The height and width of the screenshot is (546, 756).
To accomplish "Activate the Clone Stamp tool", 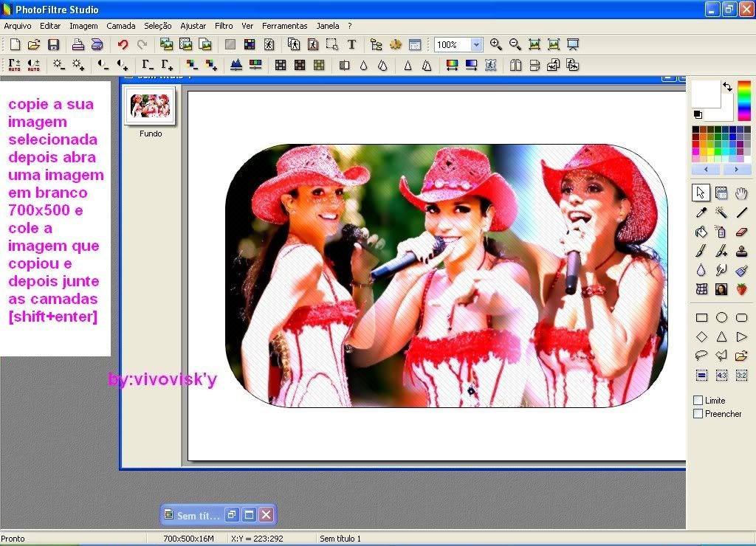I will click(x=742, y=251).
